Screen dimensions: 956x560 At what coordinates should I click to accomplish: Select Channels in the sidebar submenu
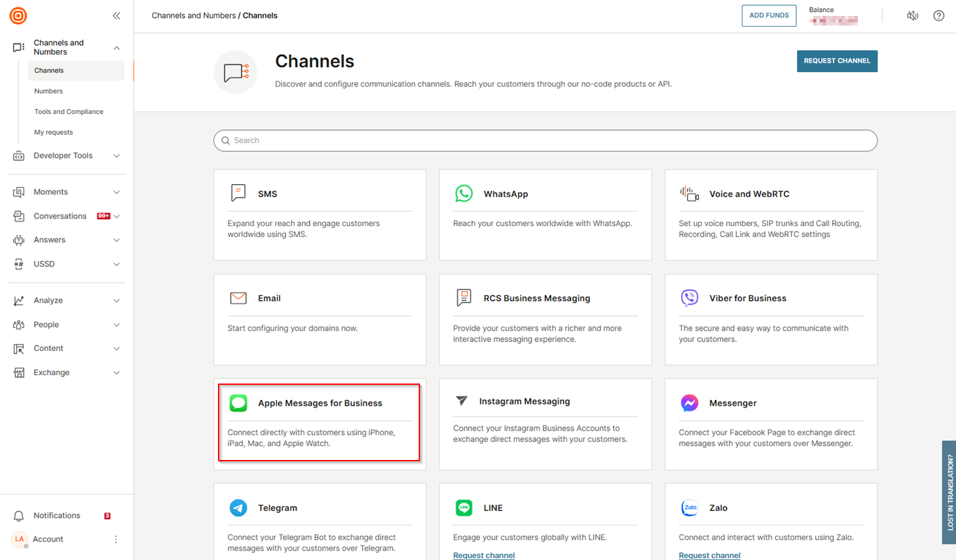tap(76, 71)
